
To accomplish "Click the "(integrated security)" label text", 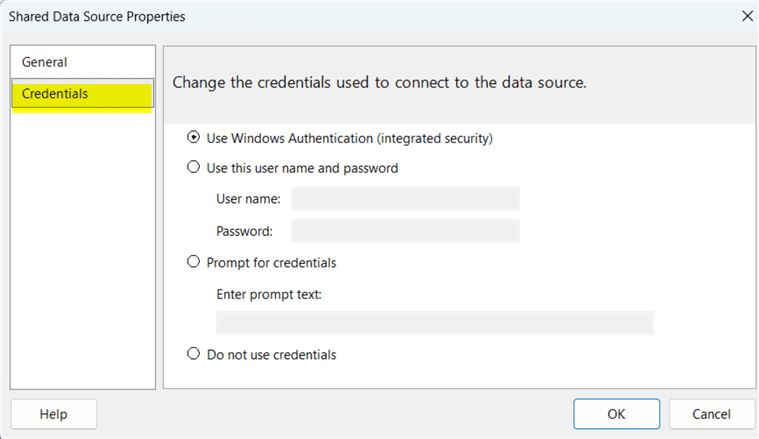I will coord(437,138).
